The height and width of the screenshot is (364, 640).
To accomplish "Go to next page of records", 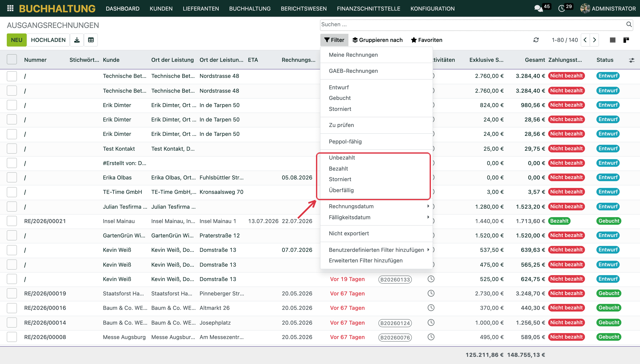I will [x=594, y=40].
